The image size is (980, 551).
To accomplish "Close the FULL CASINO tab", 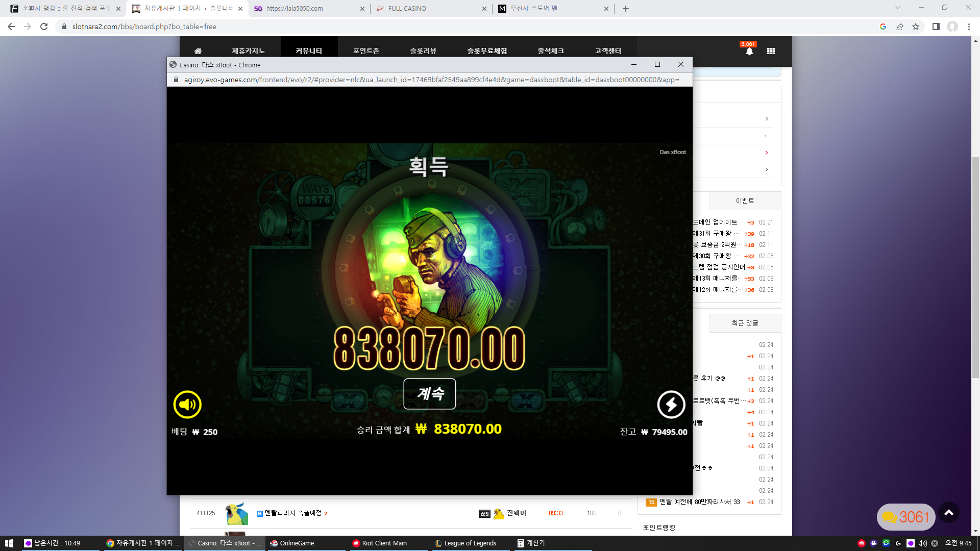I will coord(484,9).
